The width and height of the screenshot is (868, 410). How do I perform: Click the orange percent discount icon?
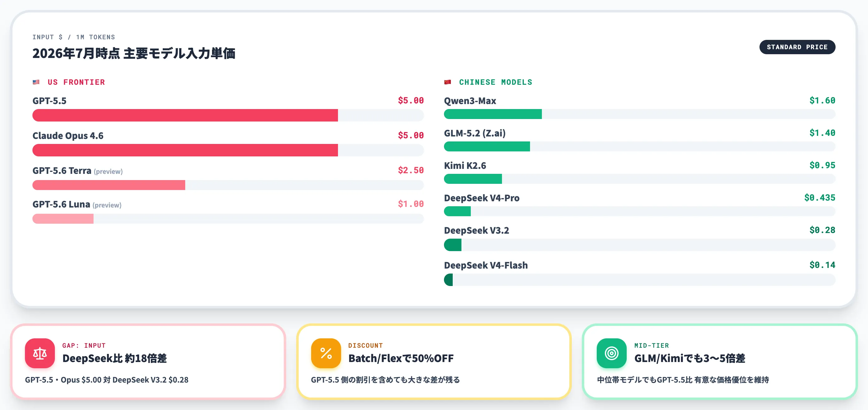pyautogui.click(x=326, y=353)
